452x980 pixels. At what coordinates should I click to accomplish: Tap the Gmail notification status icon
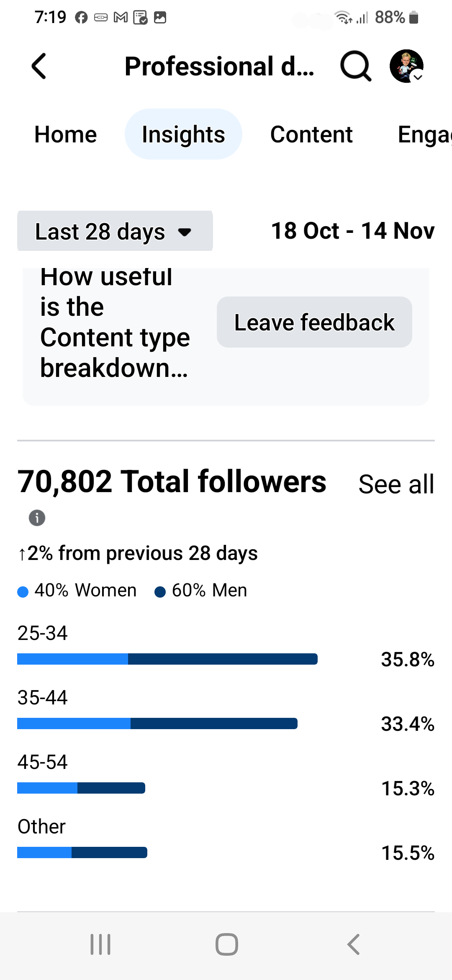point(121,18)
